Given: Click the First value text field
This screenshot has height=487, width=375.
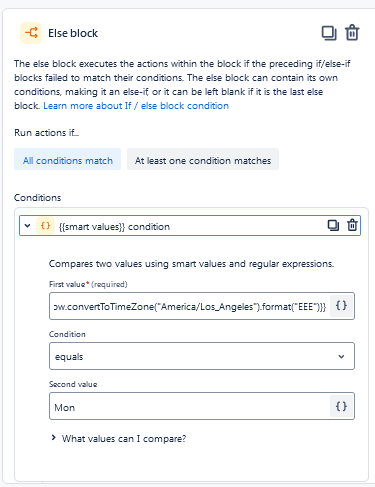Looking at the screenshot, I should coord(190,306).
